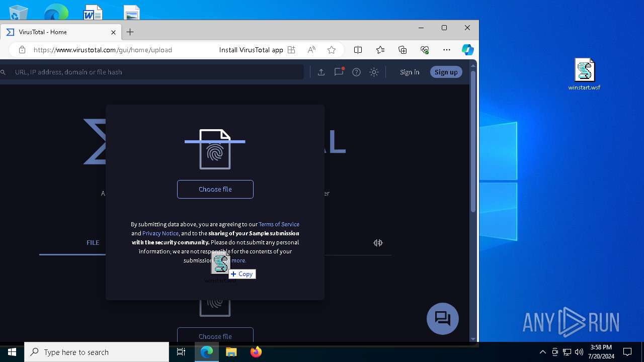Show hidden system tray icons

point(542,352)
